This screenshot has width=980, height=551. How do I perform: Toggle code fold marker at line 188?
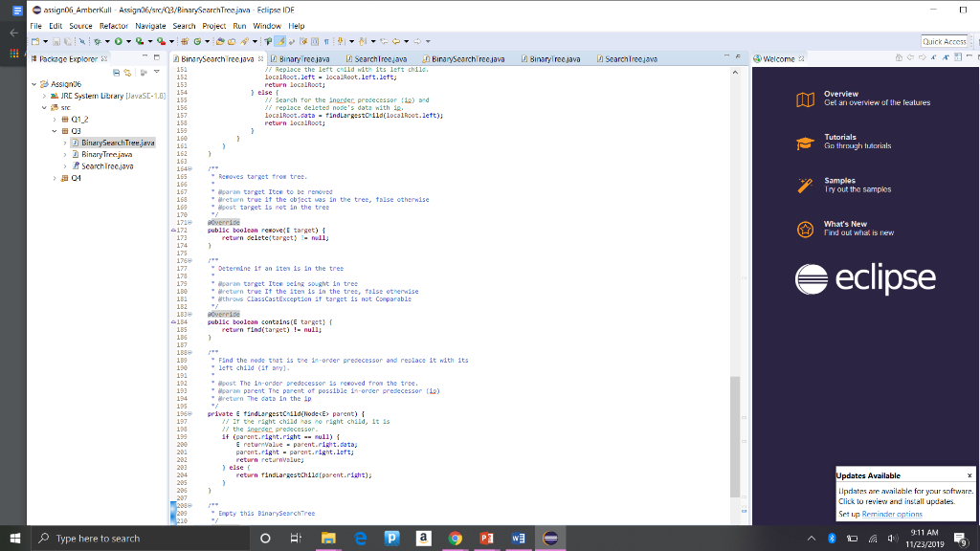(190, 352)
